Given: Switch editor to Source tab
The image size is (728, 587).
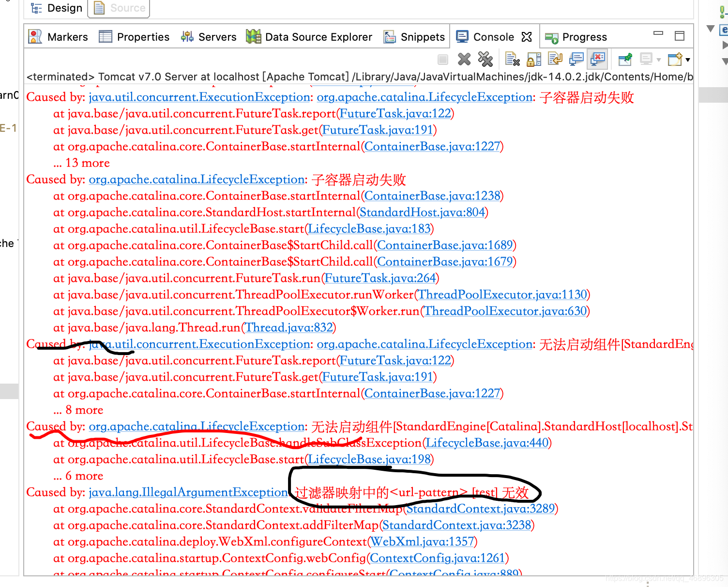Looking at the screenshot, I should click(119, 8).
